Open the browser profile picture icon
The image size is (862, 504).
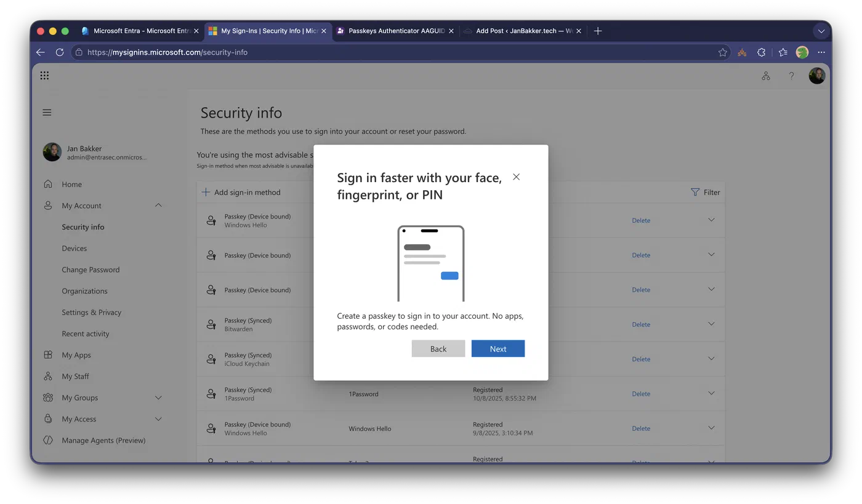click(x=802, y=52)
